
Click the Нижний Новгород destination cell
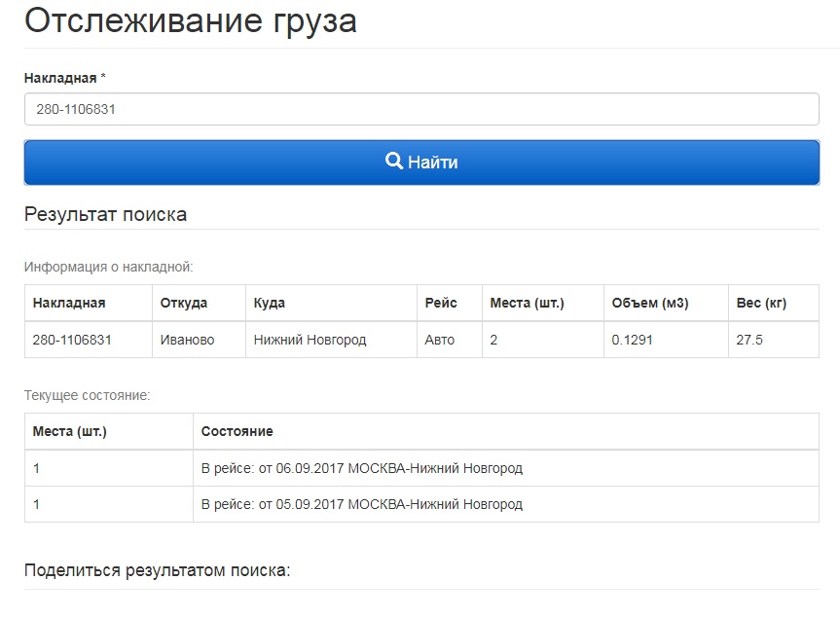331,340
